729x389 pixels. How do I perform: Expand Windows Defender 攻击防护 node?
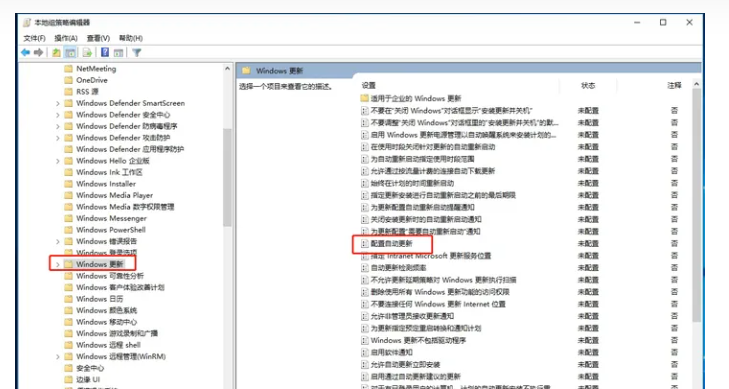[x=58, y=138]
